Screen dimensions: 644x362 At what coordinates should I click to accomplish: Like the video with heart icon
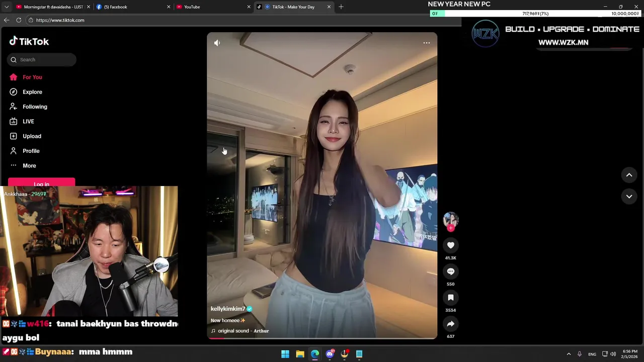pos(451,245)
